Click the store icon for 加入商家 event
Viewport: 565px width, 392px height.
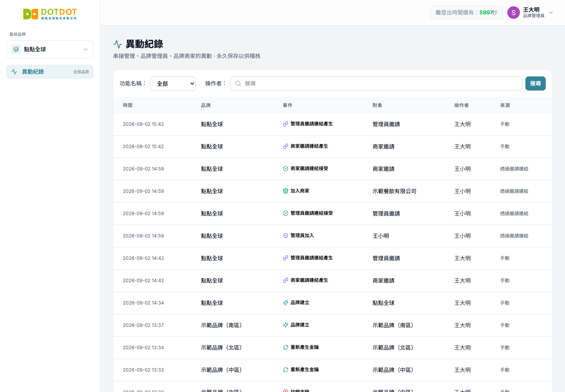point(286,191)
